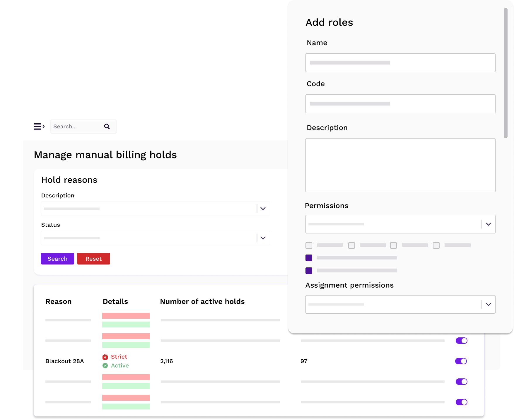
Task: Expand the Hold reasons Description dropdown
Action: (x=263, y=209)
